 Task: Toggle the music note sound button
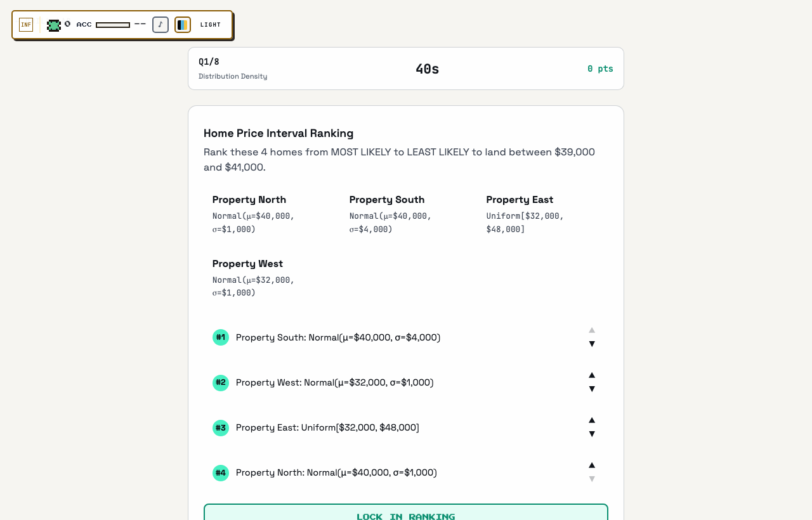[x=160, y=25]
